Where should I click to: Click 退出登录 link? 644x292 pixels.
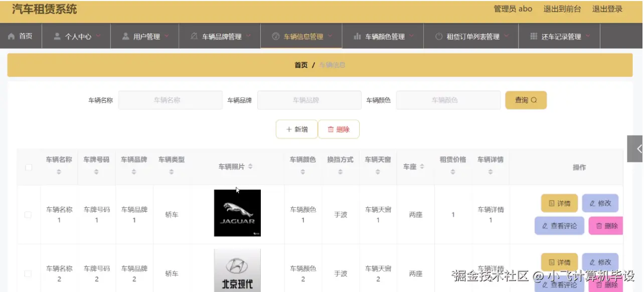coord(607,9)
